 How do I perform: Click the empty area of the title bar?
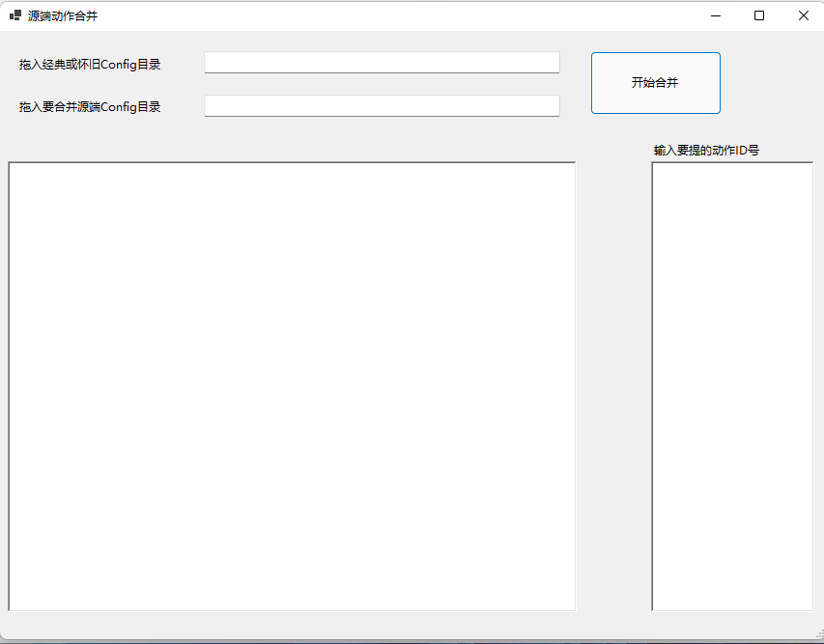[386, 15]
